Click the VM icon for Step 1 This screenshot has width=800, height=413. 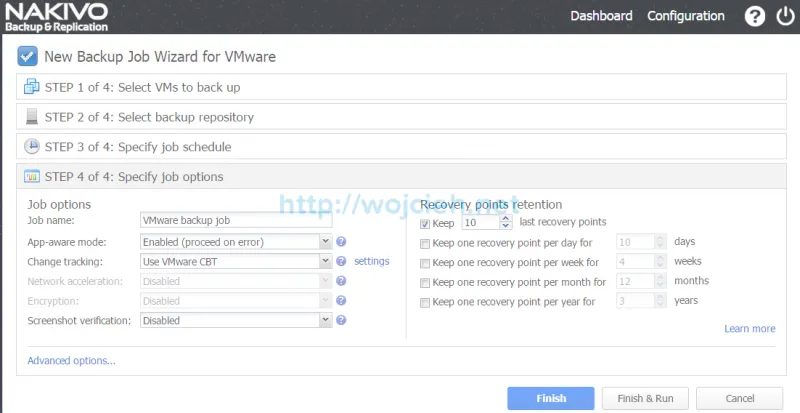(x=32, y=87)
